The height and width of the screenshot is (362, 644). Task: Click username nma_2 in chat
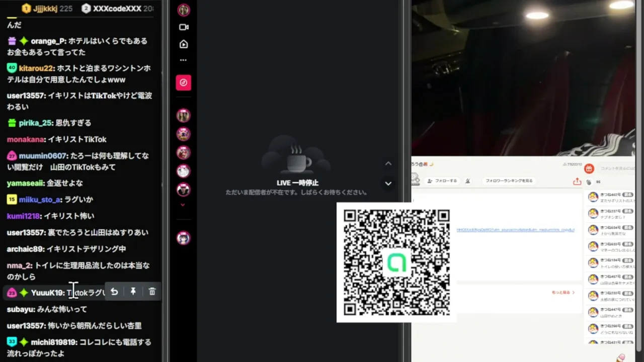20,265
